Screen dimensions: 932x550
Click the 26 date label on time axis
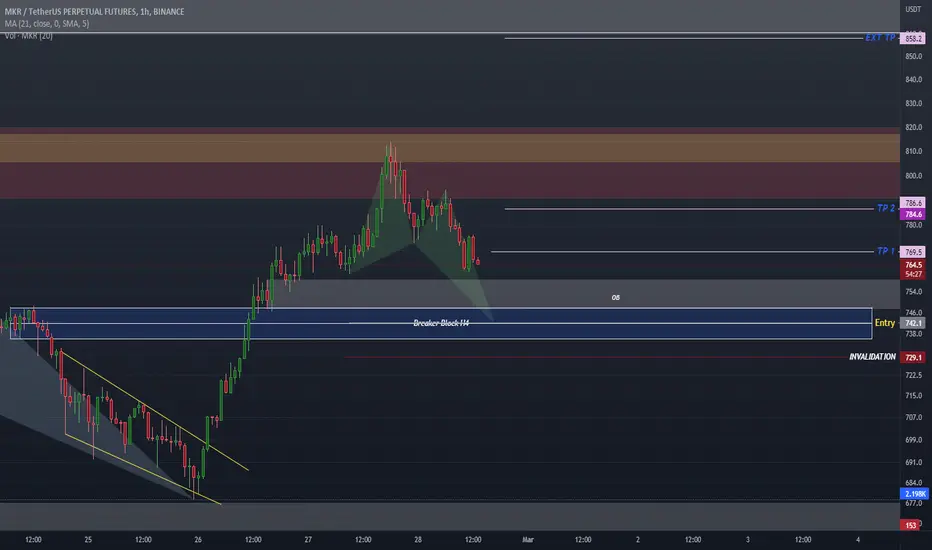click(198, 540)
